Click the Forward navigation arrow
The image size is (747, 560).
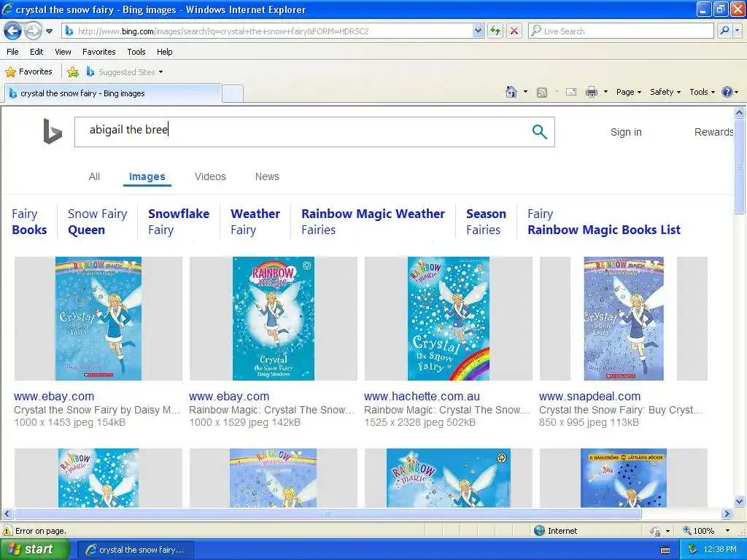33,31
